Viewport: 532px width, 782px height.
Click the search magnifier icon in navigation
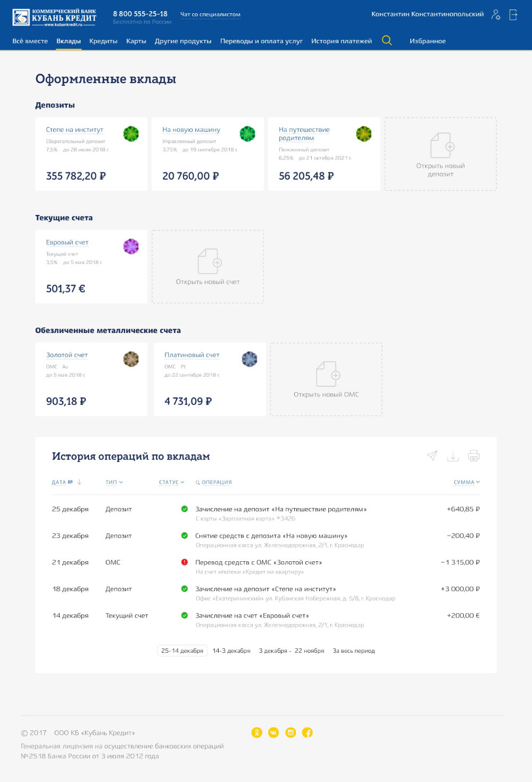[x=387, y=40]
